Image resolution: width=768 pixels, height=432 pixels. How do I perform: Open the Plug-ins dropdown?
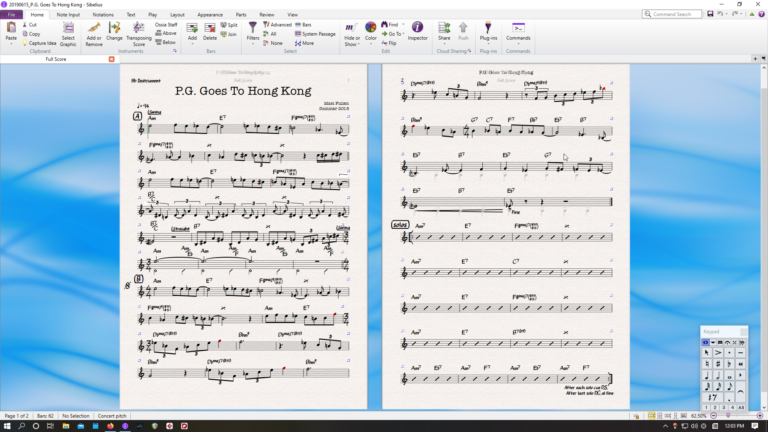tap(488, 44)
